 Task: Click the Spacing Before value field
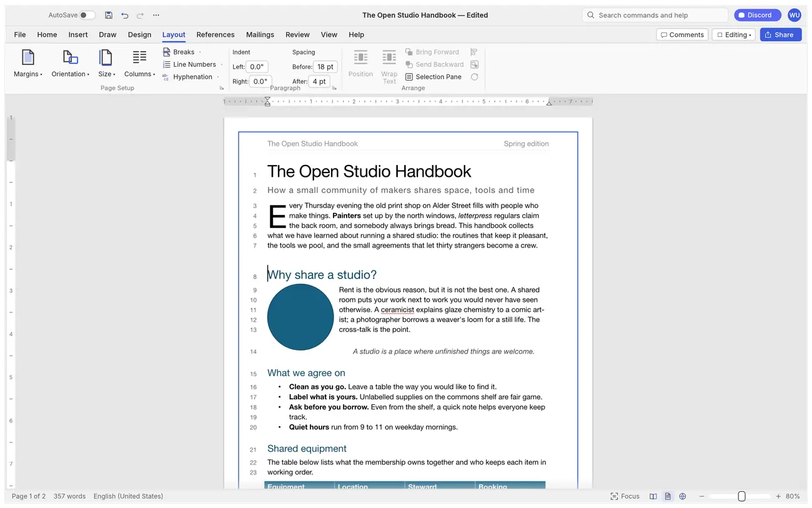click(x=325, y=67)
